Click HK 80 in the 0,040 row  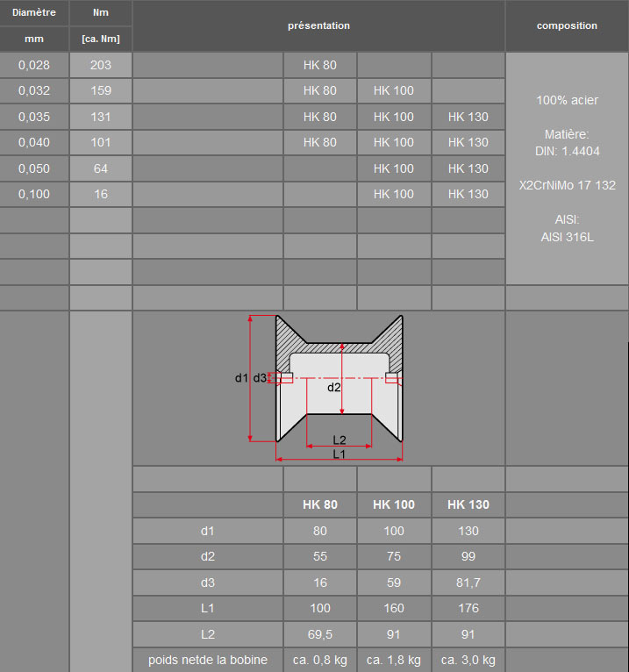[319, 142]
